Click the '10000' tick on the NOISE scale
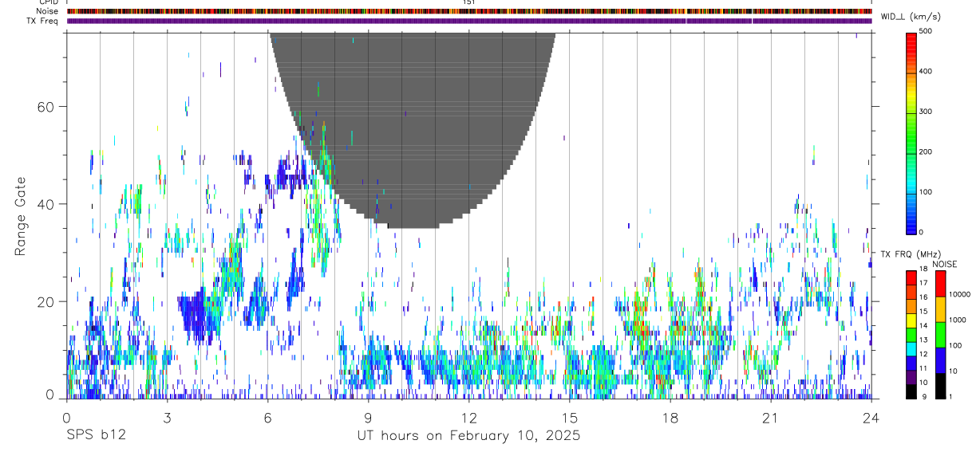This screenshot has height=452, width=980. point(958,295)
